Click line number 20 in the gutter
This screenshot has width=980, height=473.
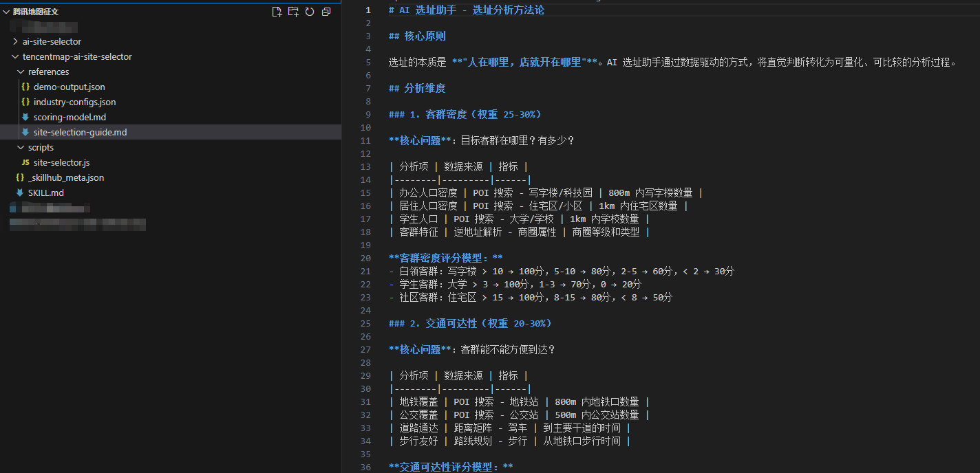(365, 258)
